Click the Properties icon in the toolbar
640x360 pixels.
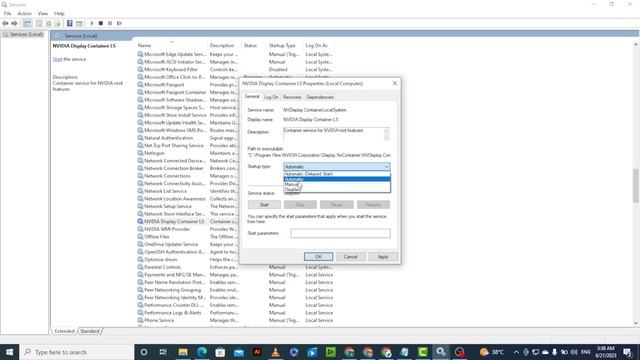pos(39,23)
